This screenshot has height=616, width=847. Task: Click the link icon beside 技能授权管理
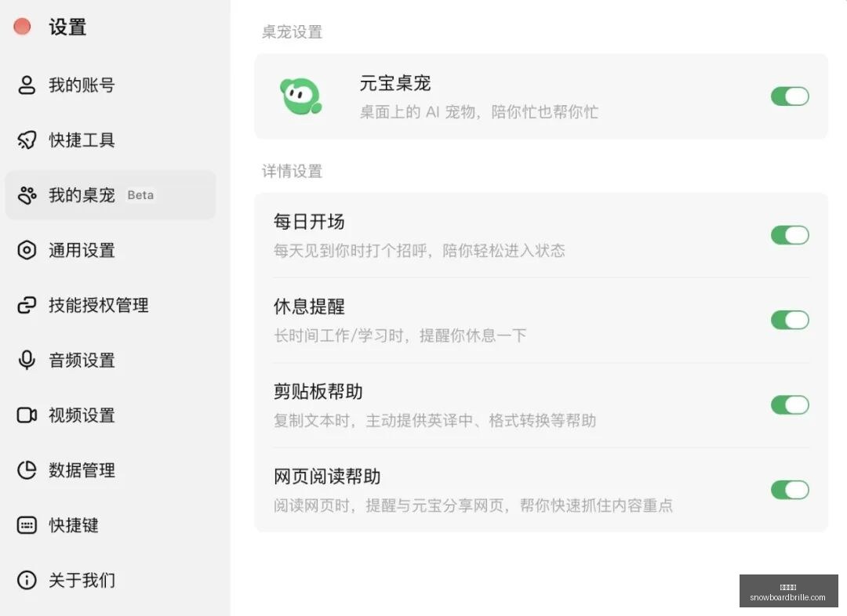click(27, 305)
